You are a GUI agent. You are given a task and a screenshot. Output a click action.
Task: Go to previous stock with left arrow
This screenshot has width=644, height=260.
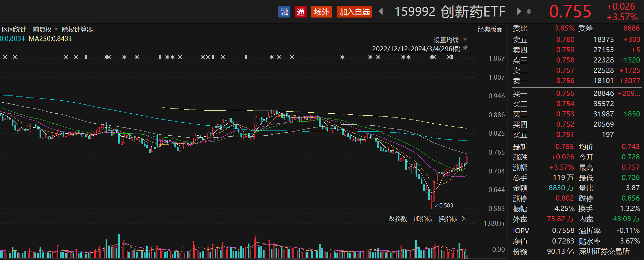(x=381, y=11)
